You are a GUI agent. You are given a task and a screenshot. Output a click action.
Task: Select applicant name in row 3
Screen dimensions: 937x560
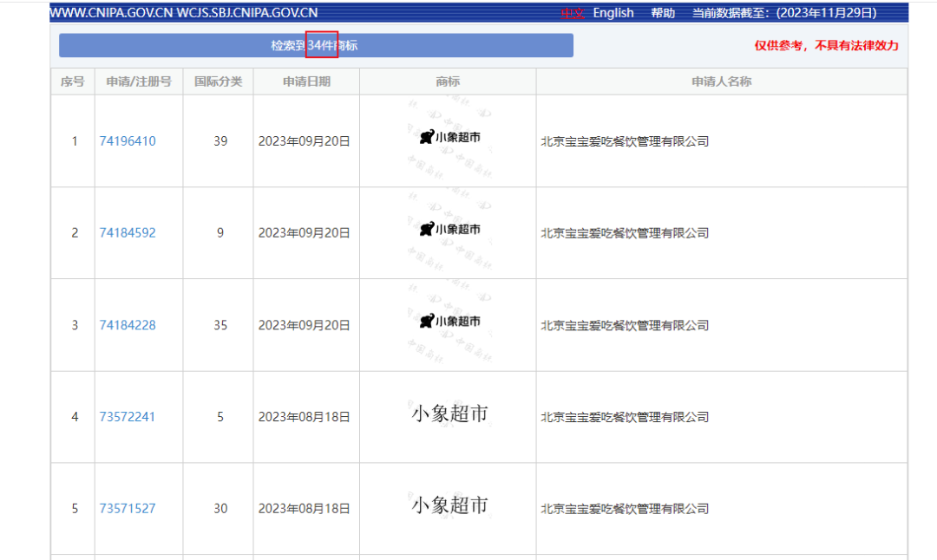point(625,325)
